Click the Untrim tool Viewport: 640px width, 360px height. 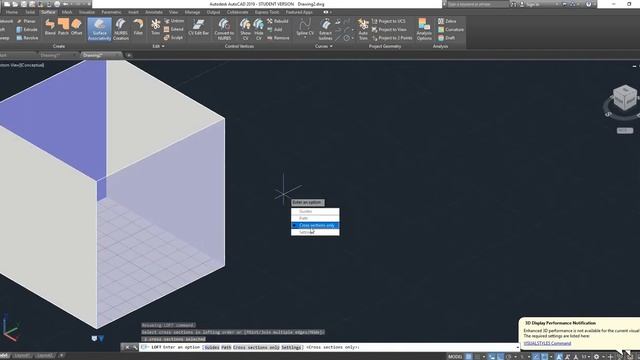pos(174,21)
